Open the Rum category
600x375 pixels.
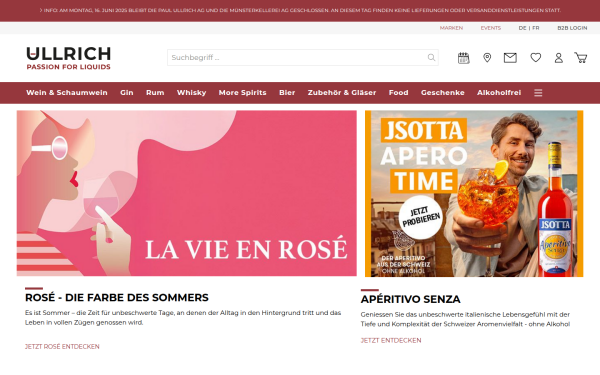point(155,93)
